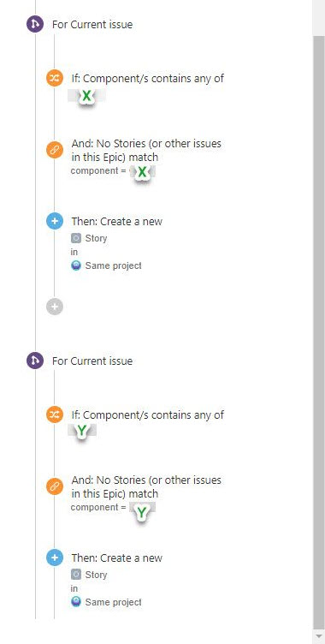This screenshot has height=644, width=325.
Task: Click the orange link icon for component = Y
Action: click(55, 486)
